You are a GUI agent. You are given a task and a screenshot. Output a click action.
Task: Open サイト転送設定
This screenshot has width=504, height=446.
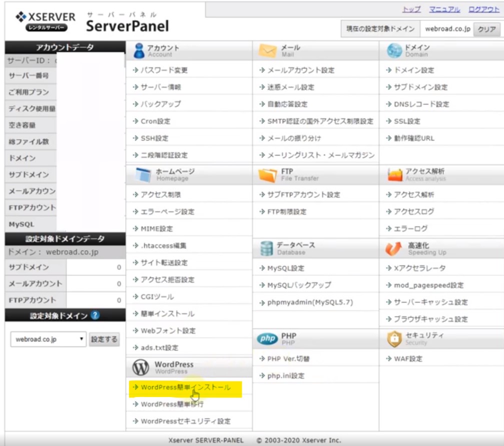click(x=164, y=262)
